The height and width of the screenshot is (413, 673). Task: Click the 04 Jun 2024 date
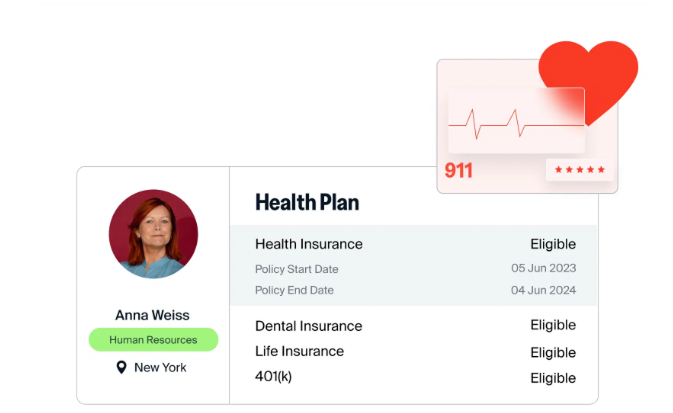point(543,290)
